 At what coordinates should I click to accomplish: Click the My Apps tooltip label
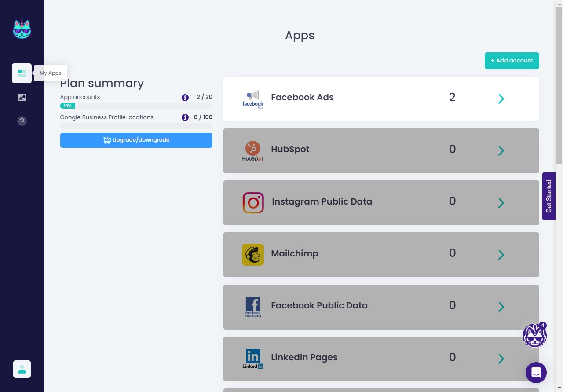click(51, 73)
